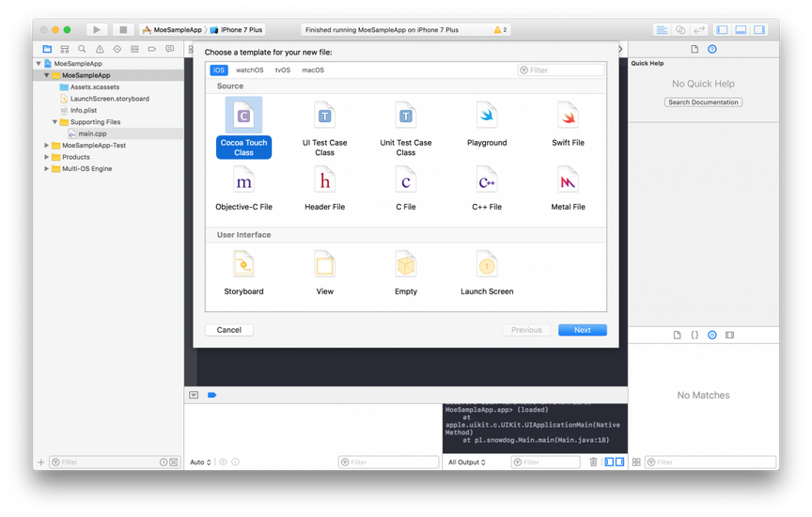Choose the C File template
The height and width of the screenshot is (517, 812).
[405, 188]
